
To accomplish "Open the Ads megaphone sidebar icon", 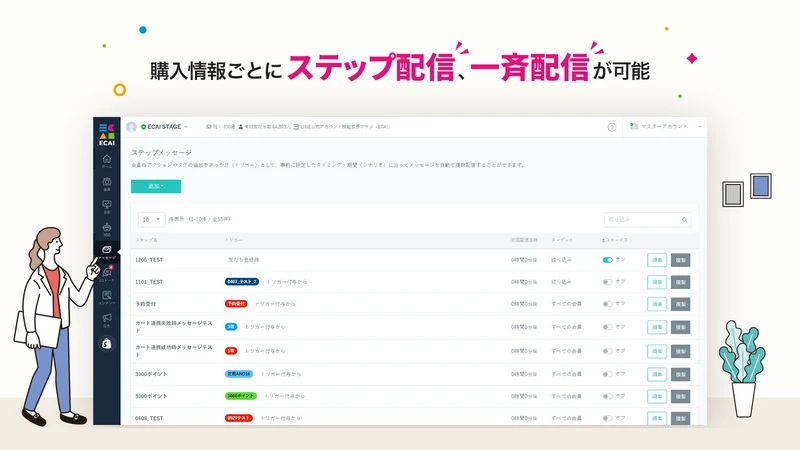I will 107,320.
